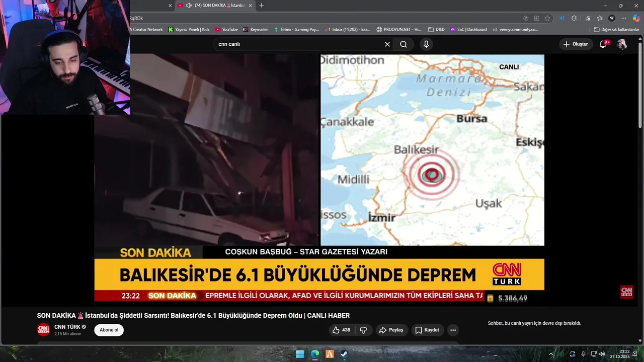Open the SaC | Dashboard bookmark

(x=468, y=30)
